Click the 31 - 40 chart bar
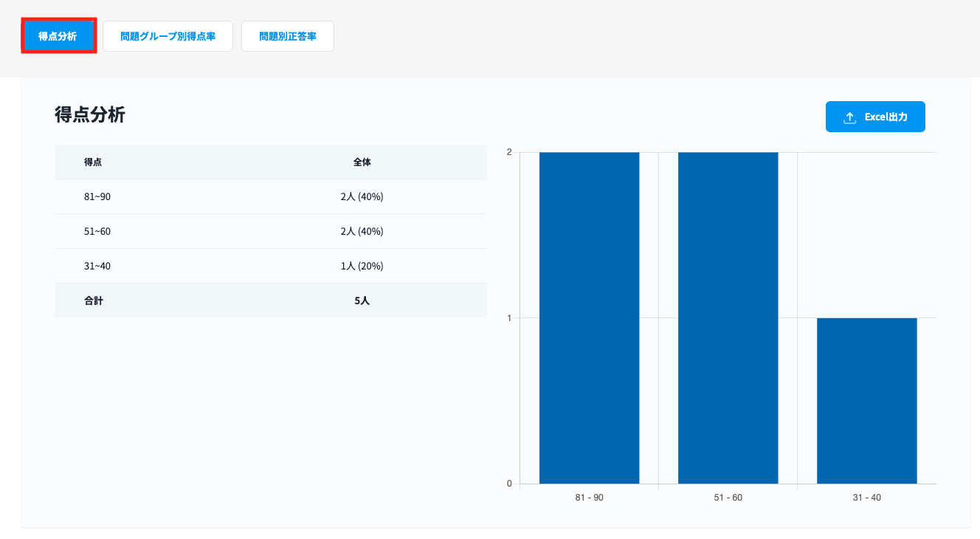The image size is (980, 539). [x=866, y=401]
